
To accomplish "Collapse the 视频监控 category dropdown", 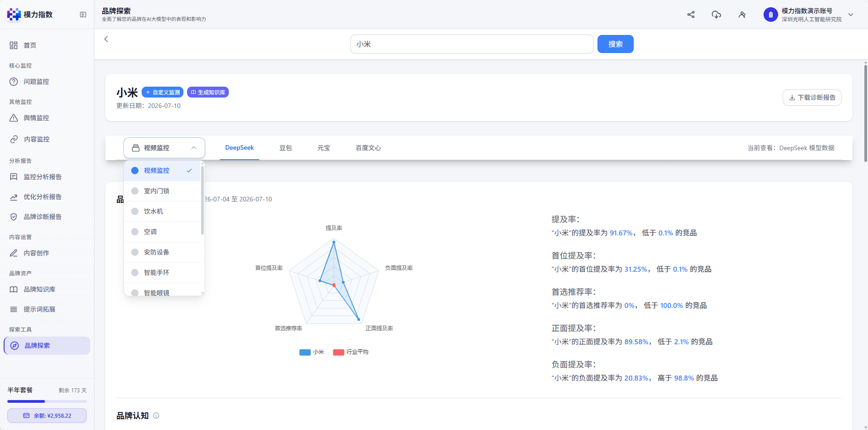I will coord(164,148).
